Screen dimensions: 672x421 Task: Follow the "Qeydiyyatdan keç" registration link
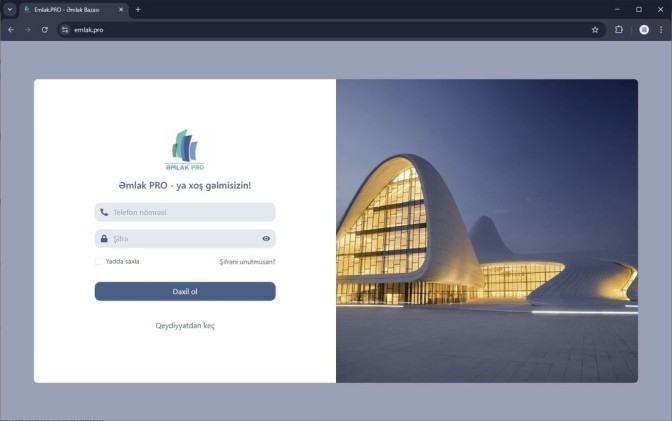185,326
